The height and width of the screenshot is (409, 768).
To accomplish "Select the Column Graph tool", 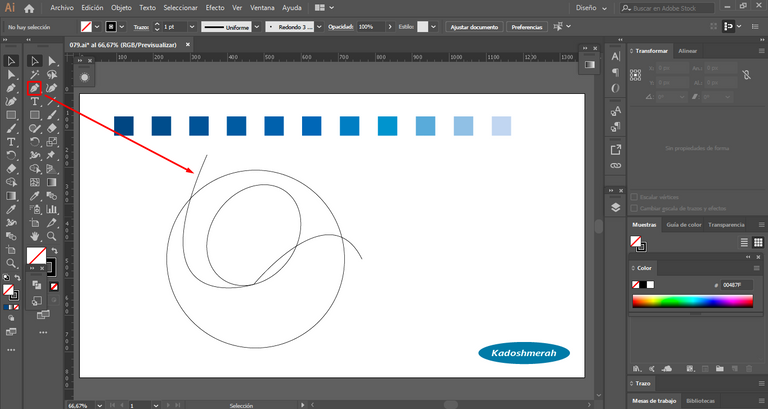I will (x=51, y=209).
